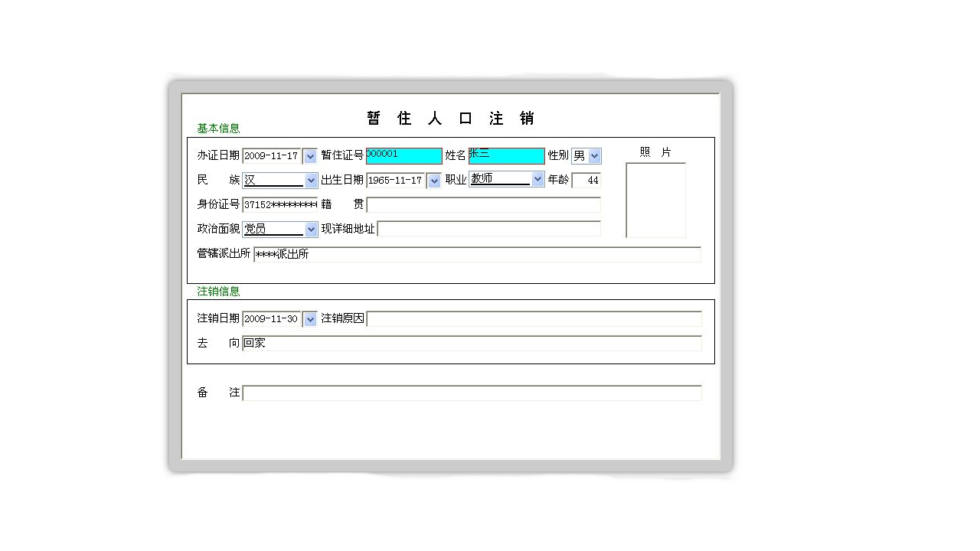Open the 性别 gender dropdown
980x551 pixels.
coord(595,155)
